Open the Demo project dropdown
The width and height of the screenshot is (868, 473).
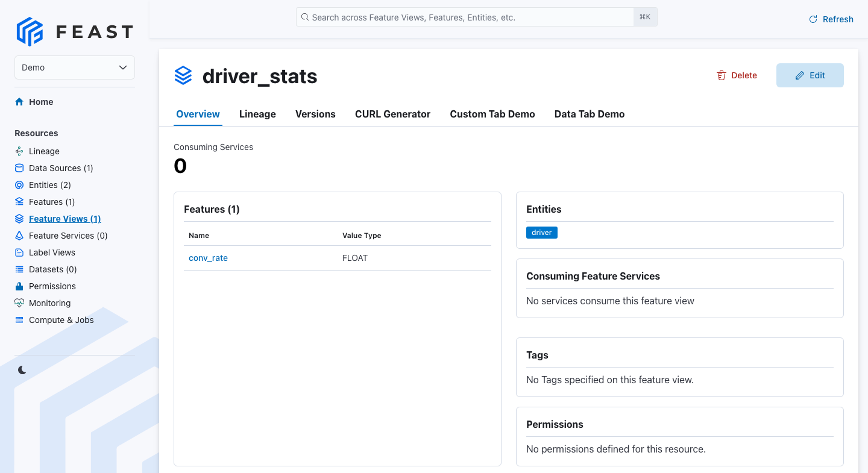click(x=75, y=67)
